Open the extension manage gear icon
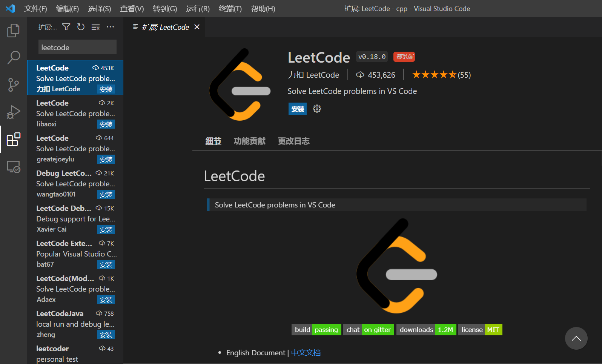The width and height of the screenshot is (602, 364). pyautogui.click(x=317, y=109)
